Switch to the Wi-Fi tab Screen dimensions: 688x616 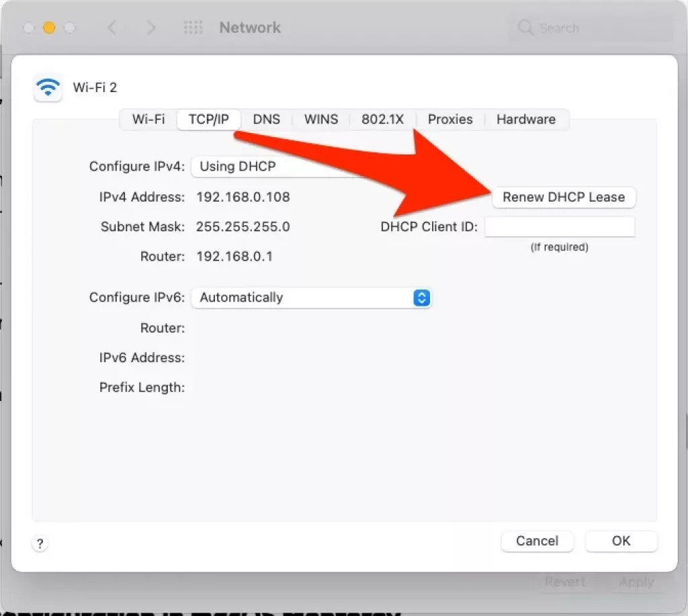click(148, 120)
